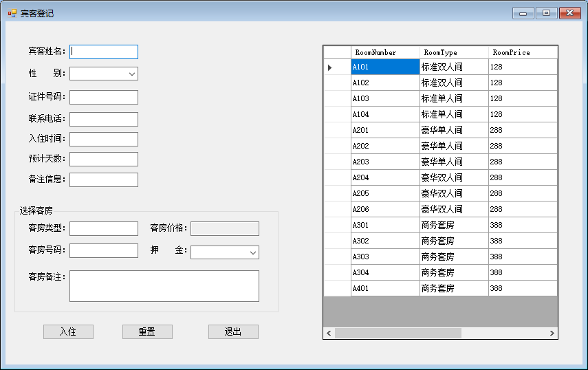Click room number A401

click(x=385, y=288)
